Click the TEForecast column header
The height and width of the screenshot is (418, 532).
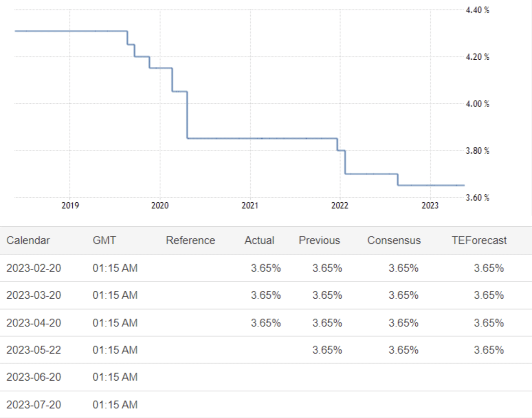coord(479,240)
